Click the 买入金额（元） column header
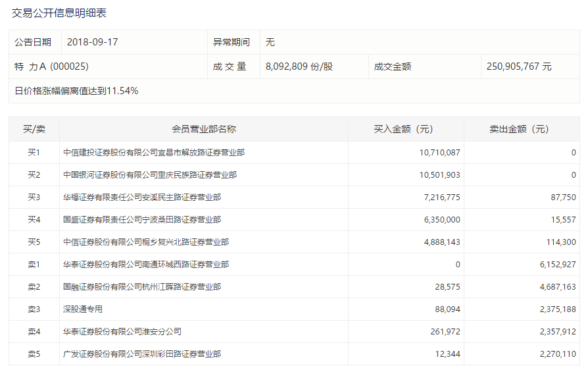The image size is (588, 370). pos(406,130)
